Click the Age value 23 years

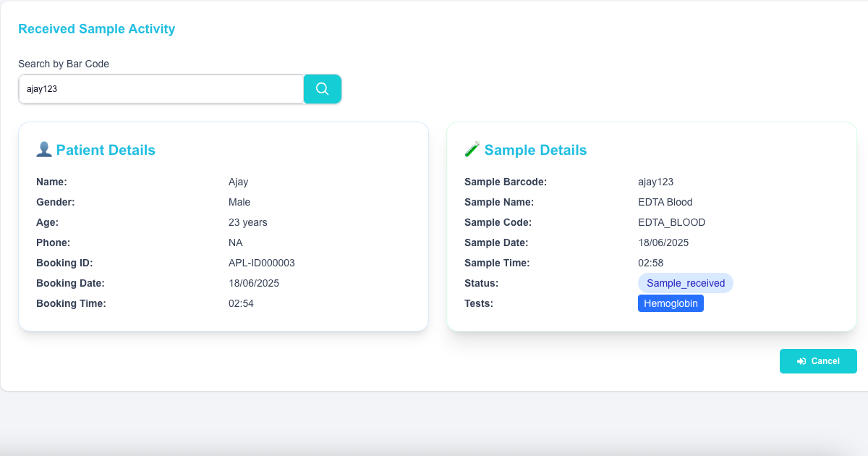(247, 222)
